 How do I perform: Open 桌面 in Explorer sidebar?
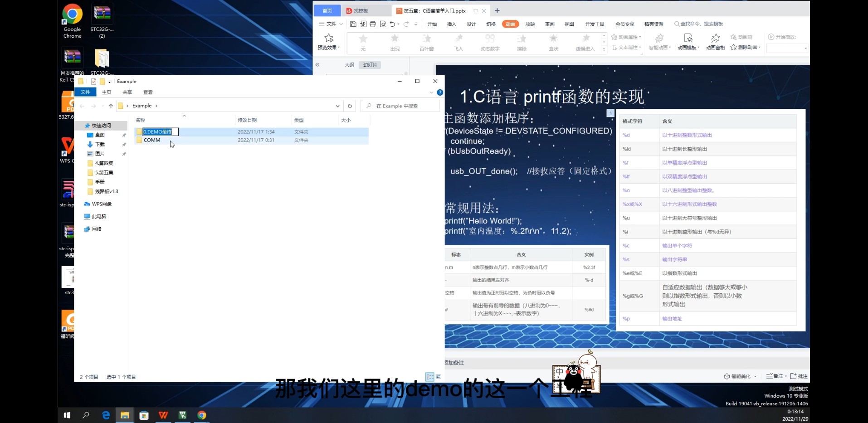(x=100, y=135)
